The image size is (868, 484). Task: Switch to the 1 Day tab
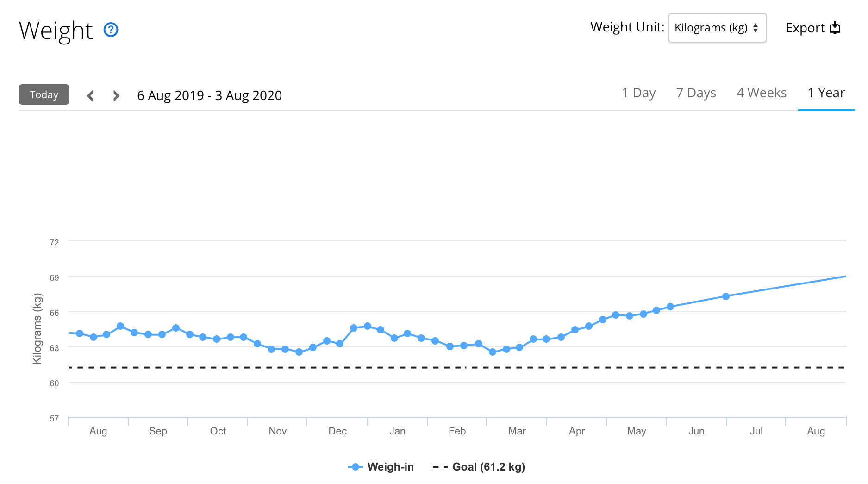638,93
